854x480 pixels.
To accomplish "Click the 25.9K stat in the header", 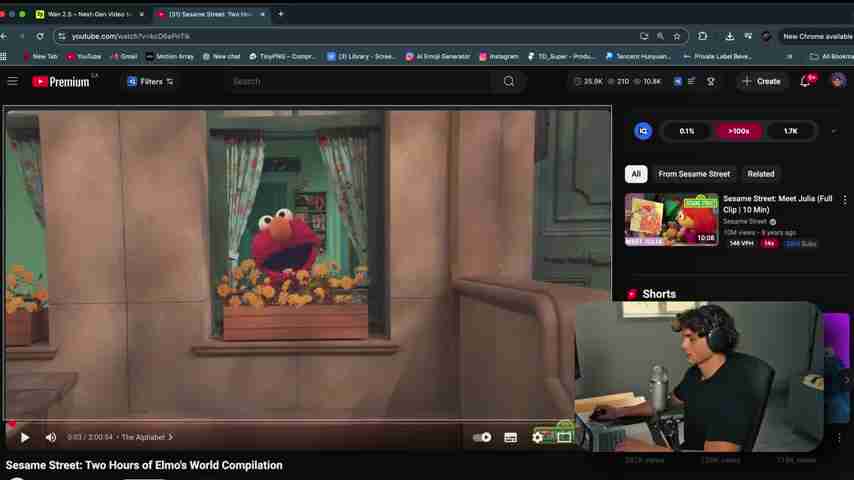I will pyautogui.click(x=589, y=82).
